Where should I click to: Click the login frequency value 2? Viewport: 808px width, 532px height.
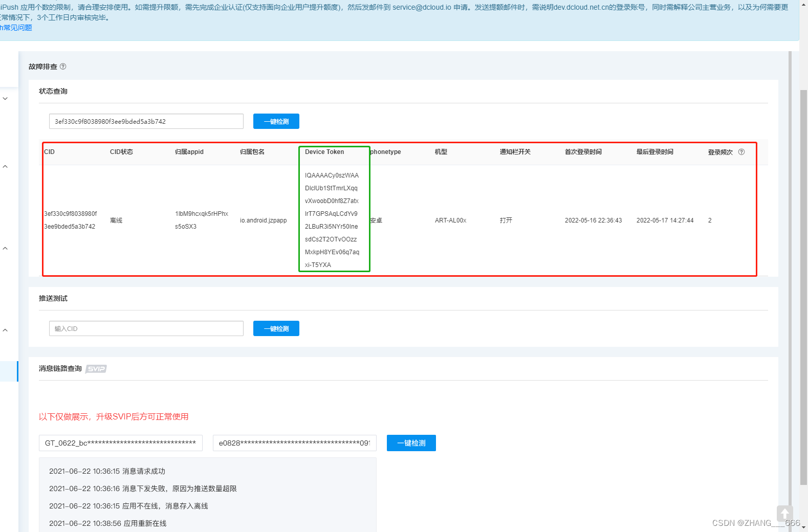(710, 220)
